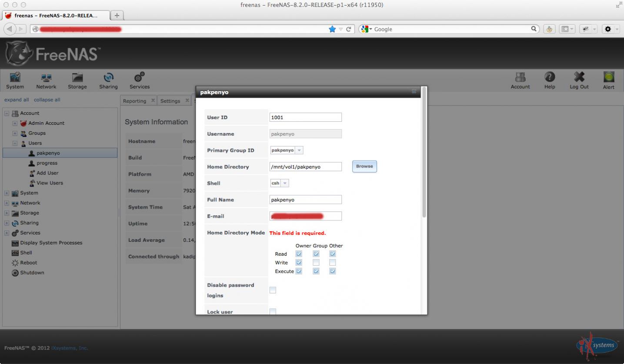Expand the Groups tree node
Screen dimensions: 624x364
[x=15, y=134]
